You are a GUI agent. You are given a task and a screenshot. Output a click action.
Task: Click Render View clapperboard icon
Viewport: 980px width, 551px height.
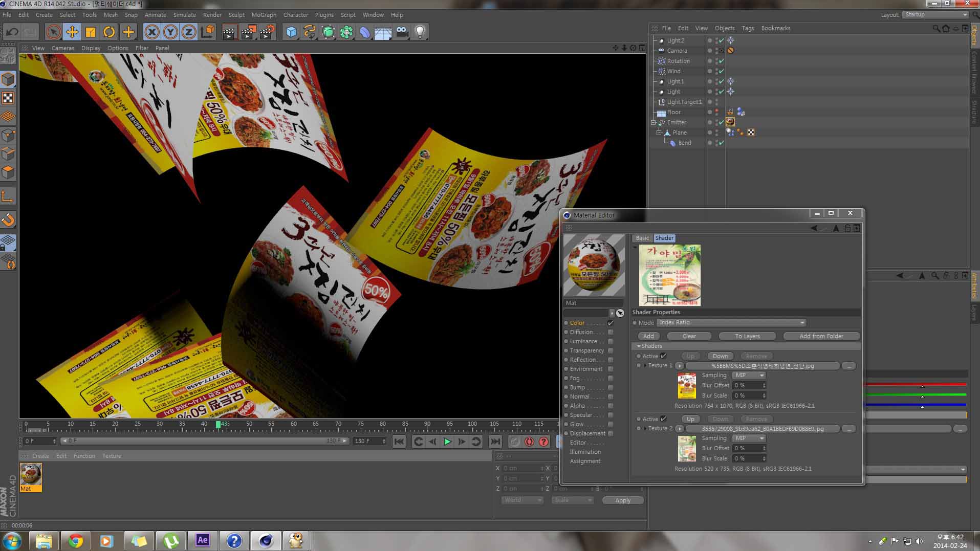(229, 32)
